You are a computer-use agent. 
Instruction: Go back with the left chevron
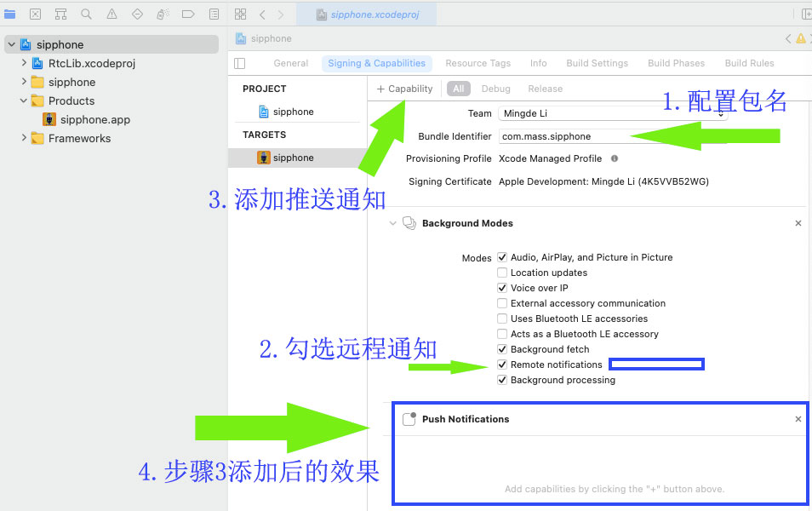pos(262,14)
